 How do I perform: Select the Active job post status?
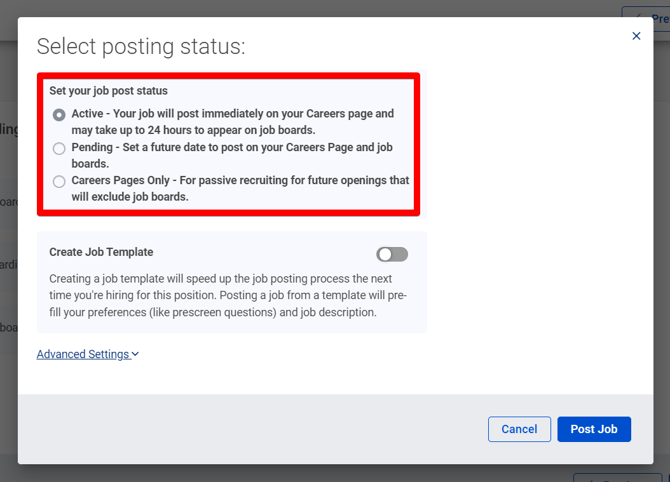(60, 115)
